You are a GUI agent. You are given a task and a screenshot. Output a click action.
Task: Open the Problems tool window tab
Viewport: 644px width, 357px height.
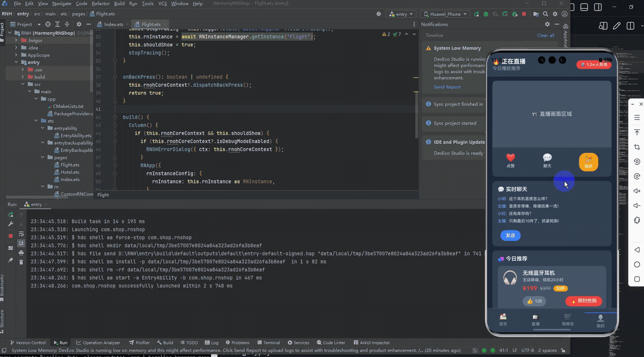tap(237, 343)
